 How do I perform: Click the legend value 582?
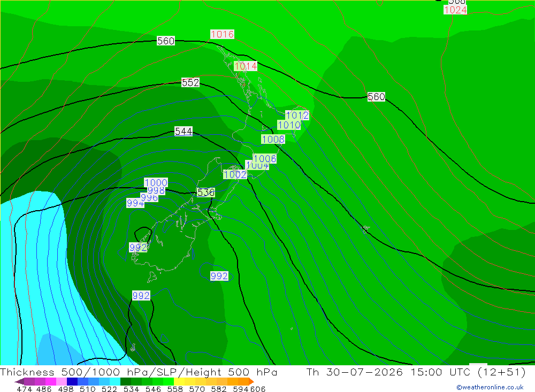pos(219,389)
